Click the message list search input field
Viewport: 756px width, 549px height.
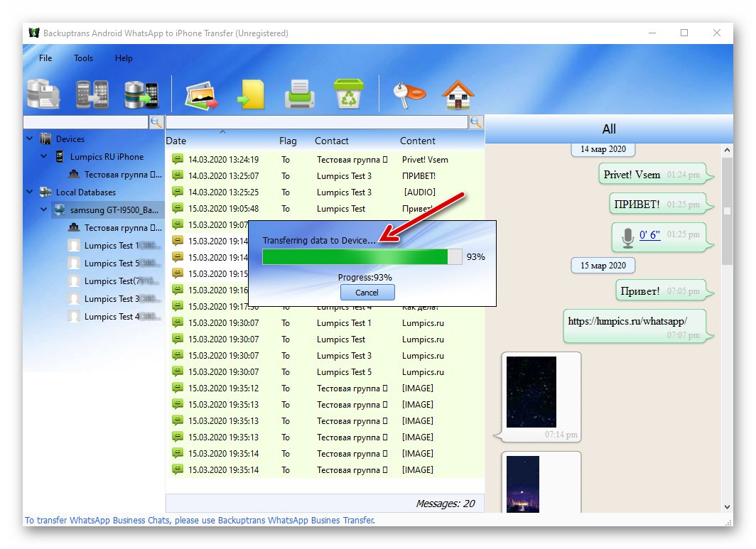pyautogui.click(x=317, y=122)
